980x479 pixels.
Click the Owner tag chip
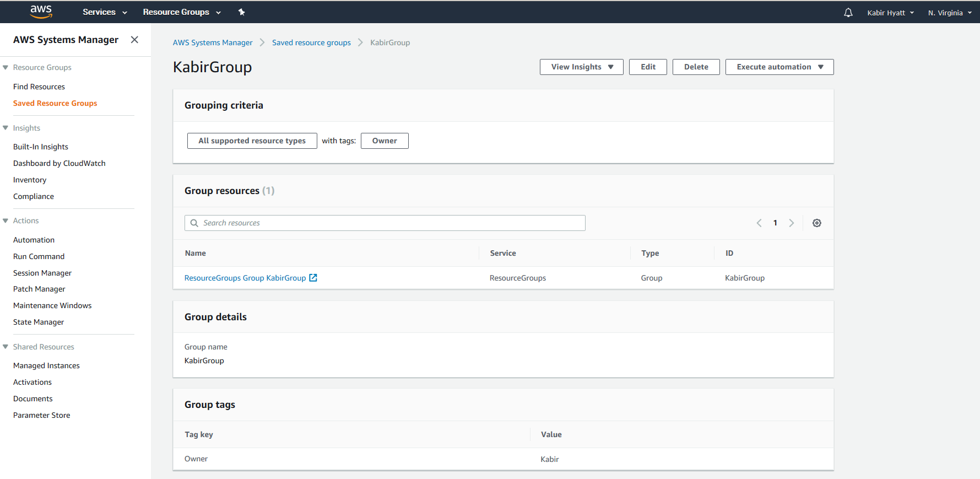click(x=385, y=141)
